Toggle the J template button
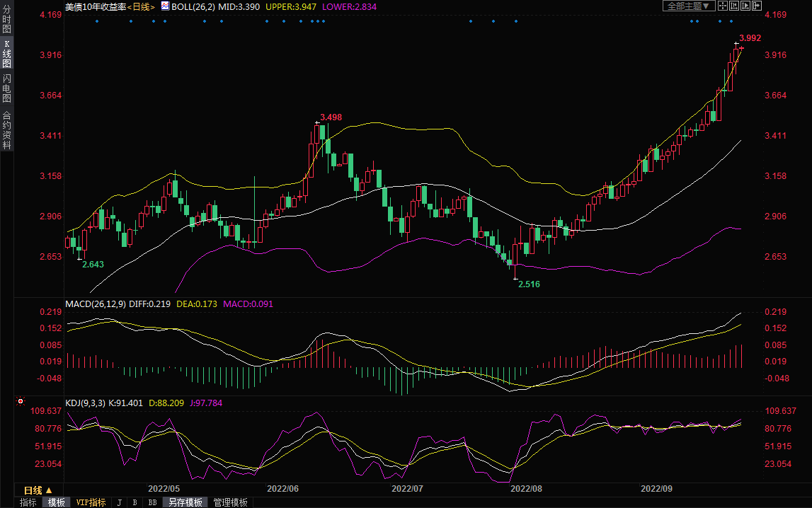The image size is (812, 508). click(119, 502)
